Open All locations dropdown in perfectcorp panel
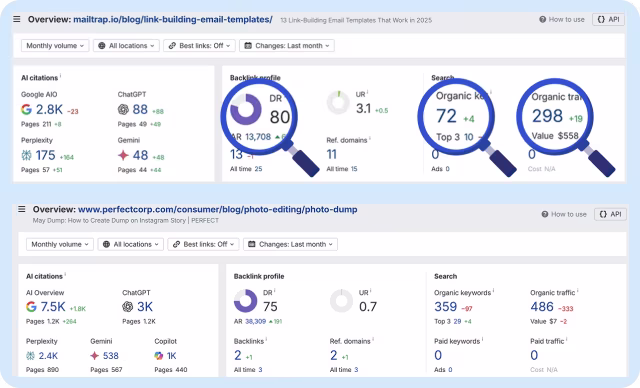 131,244
